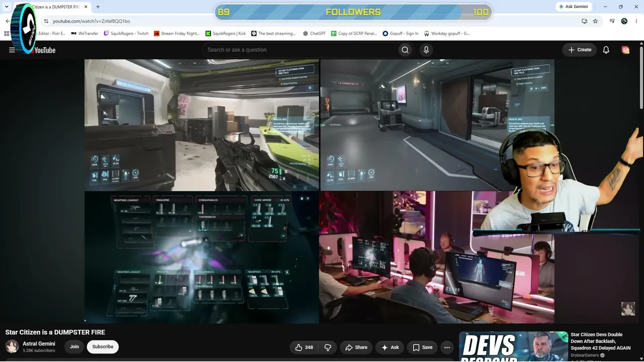Open the tab search dropdown arrow
Viewport: 644px width, 362px height.
coord(7,7)
